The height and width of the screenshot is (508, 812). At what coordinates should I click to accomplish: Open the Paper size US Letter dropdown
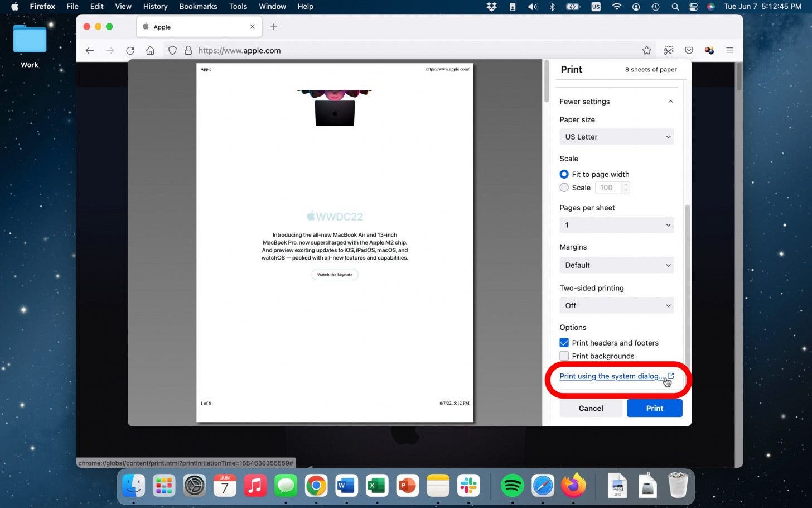pyautogui.click(x=616, y=137)
